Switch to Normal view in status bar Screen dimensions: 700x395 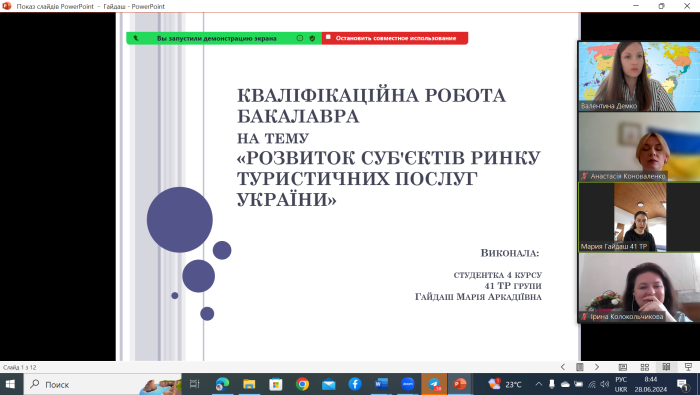(x=623, y=367)
